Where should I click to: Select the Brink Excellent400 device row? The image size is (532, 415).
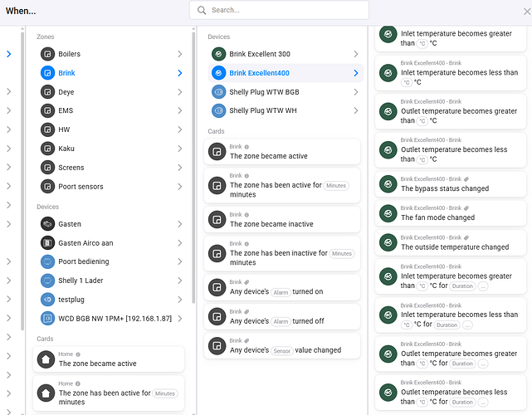pyautogui.click(x=286, y=73)
